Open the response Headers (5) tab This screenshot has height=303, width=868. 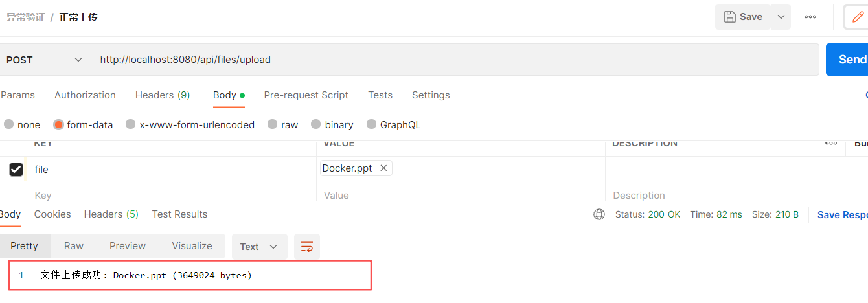pos(111,214)
